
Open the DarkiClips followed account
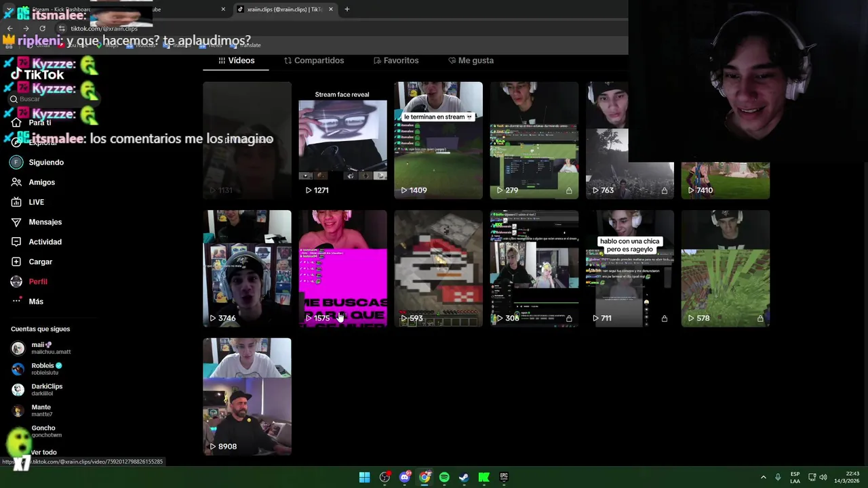click(x=37, y=390)
